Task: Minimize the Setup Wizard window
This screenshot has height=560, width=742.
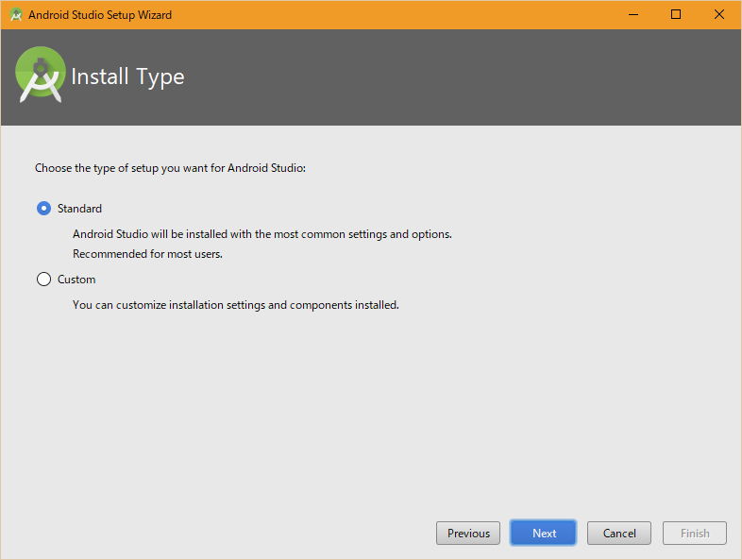Action: [632, 15]
